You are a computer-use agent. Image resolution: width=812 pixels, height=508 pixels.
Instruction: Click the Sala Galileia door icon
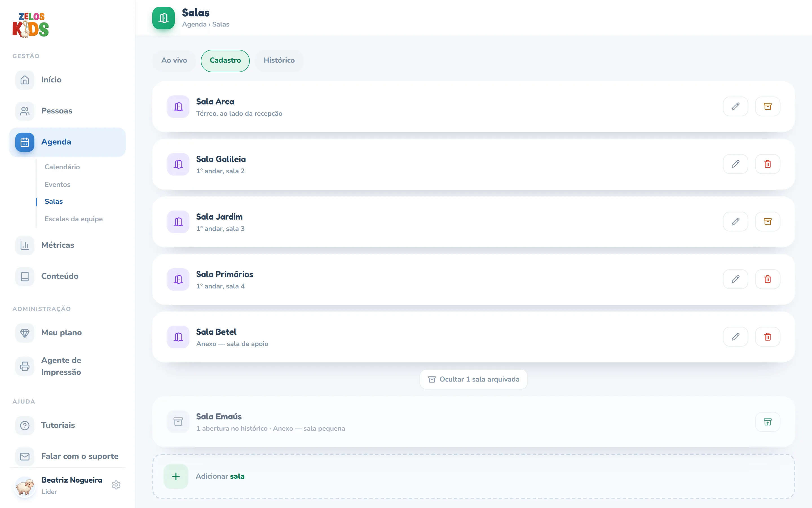pos(178,164)
